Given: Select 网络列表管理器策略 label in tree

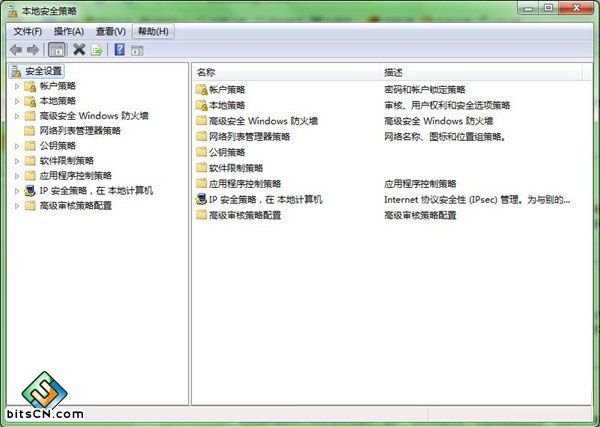Looking at the screenshot, I should click(80, 131).
